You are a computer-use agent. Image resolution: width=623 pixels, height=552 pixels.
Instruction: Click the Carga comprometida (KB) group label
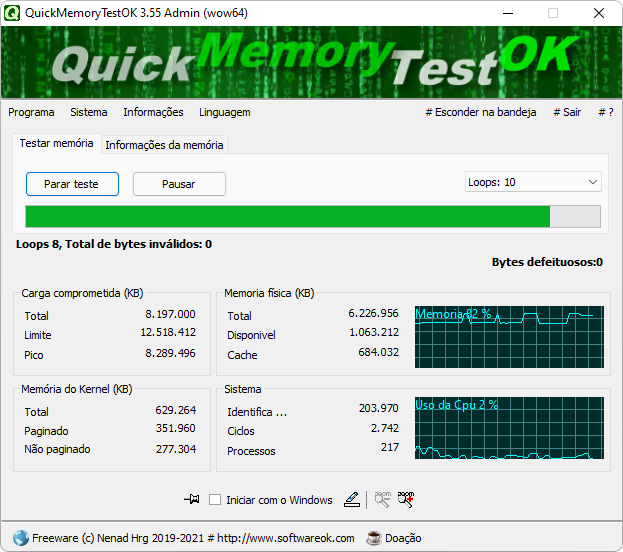(x=82, y=293)
